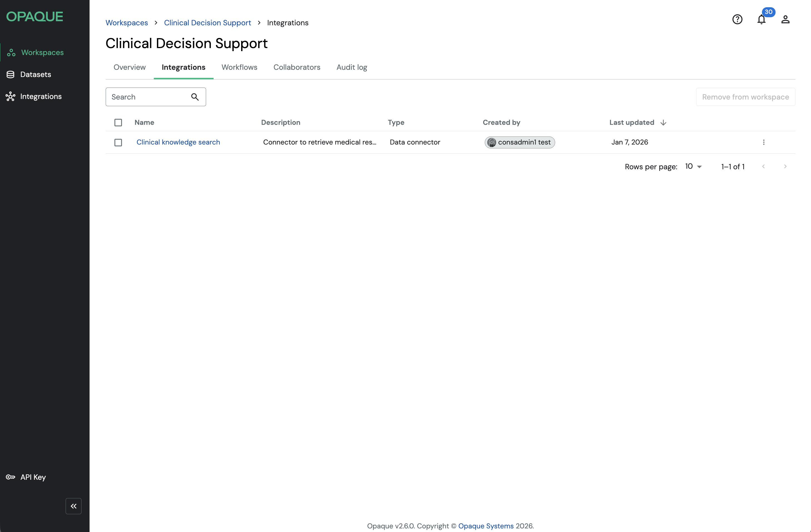Open notifications bell with 30 badge
811x532 pixels.
pos(761,19)
